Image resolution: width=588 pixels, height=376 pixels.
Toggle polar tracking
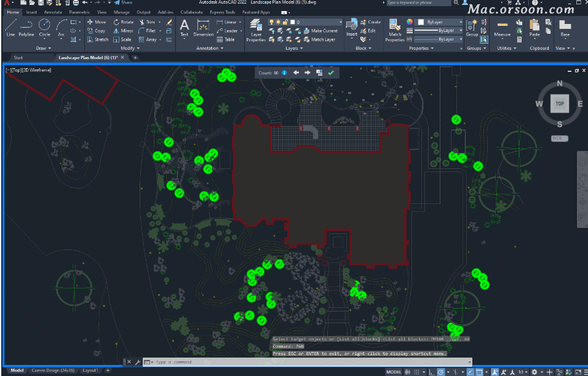440,372
